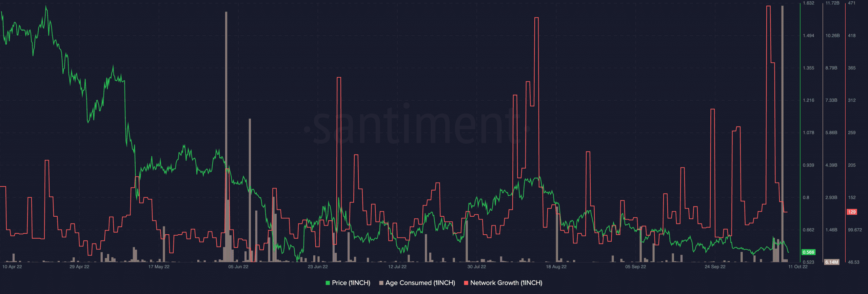The height and width of the screenshot is (294, 868).
Task: Click the 10 Apr 22 date label
Action: point(12,267)
